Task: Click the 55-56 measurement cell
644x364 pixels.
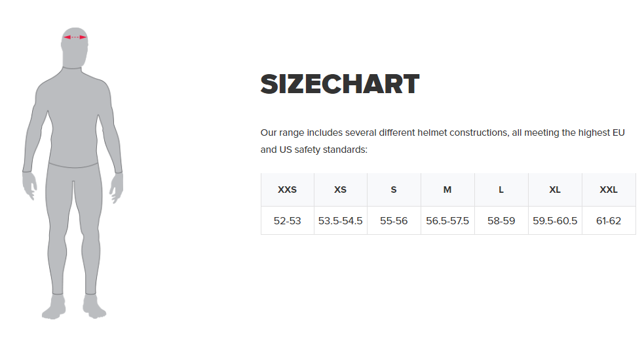Action: tap(394, 221)
